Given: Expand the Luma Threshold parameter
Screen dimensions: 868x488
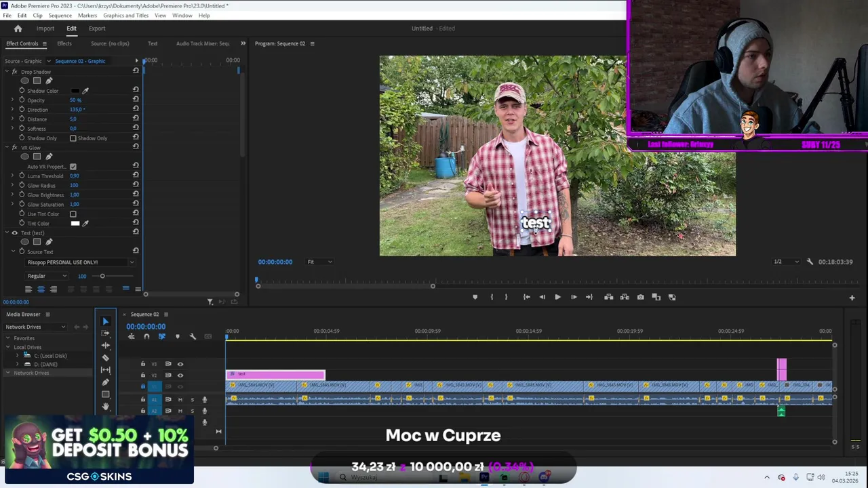Looking at the screenshot, I should (12, 176).
